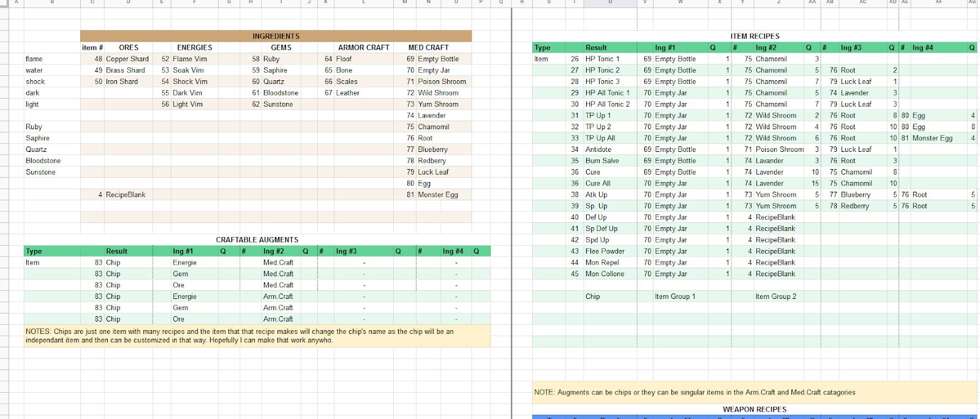Select the 'TP Up All' result cell

[x=610, y=138]
